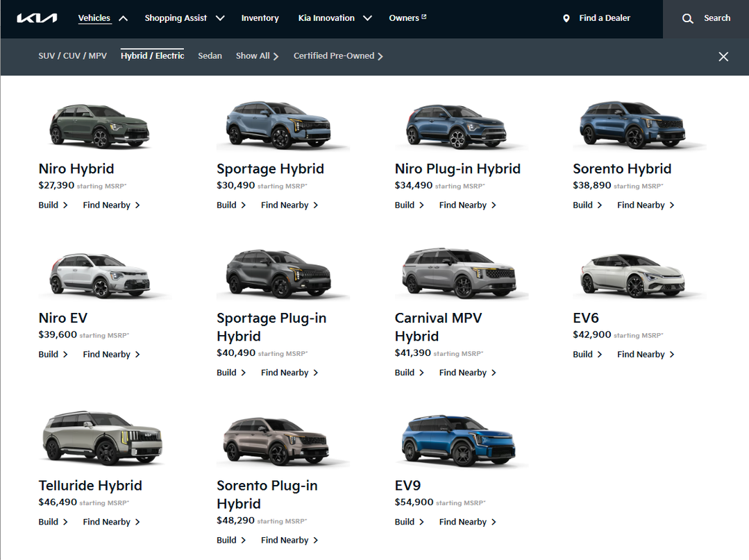Image resolution: width=749 pixels, height=560 pixels.
Task: Open the EV6 vehicle title
Action: pos(586,318)
